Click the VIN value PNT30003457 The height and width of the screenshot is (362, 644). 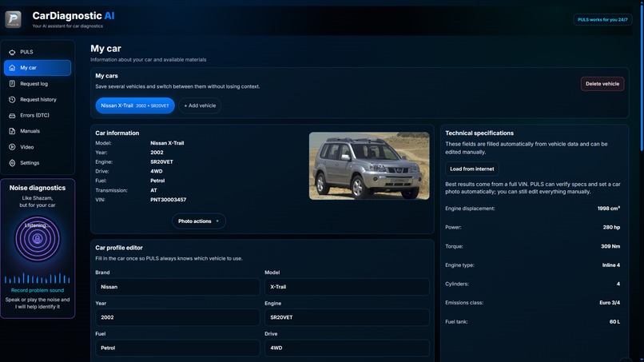tap(168, 200)
